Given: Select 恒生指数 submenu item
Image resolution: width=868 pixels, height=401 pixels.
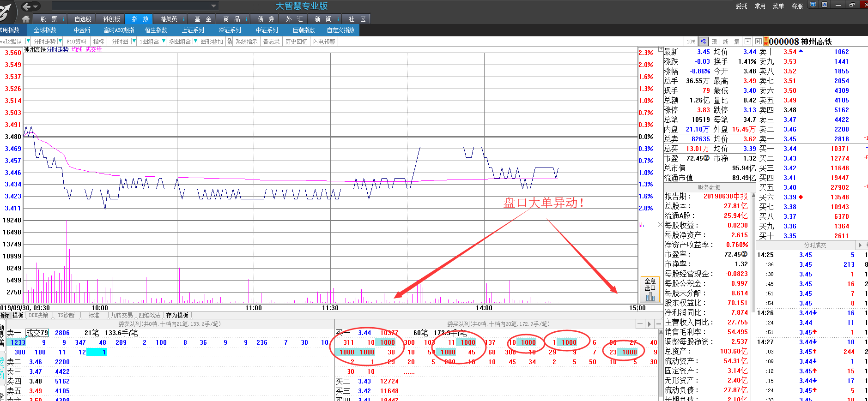Looking at the screenshot, I should point(156,30).
